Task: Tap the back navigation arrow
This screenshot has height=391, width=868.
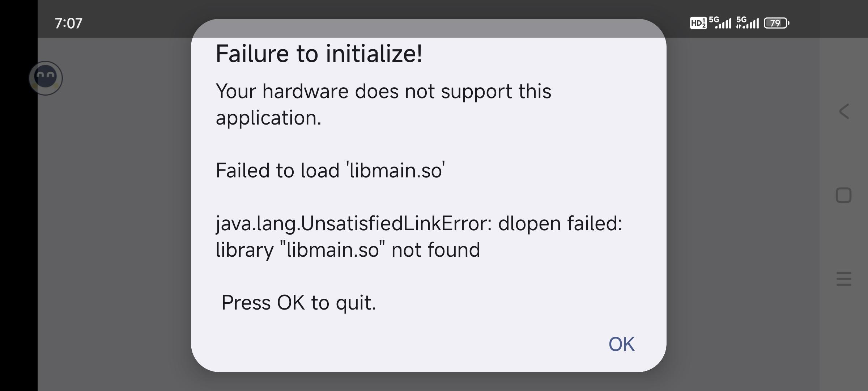Action: (844, 111)
